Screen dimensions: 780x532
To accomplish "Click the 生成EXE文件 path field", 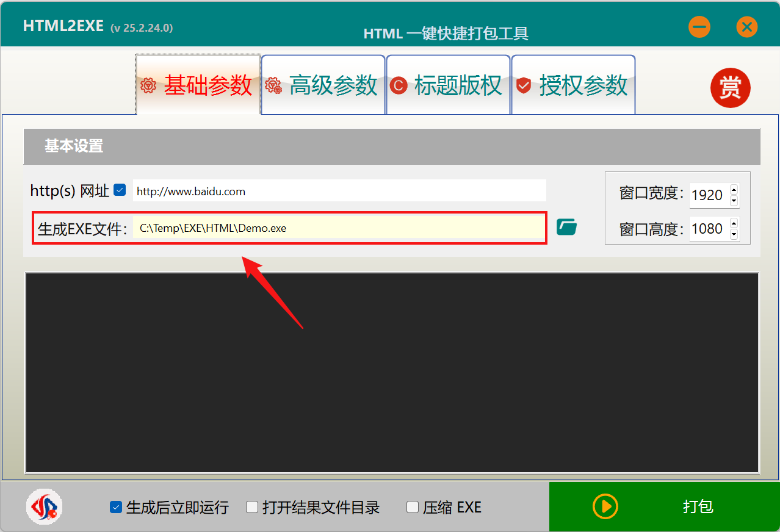I will [339, 228].
